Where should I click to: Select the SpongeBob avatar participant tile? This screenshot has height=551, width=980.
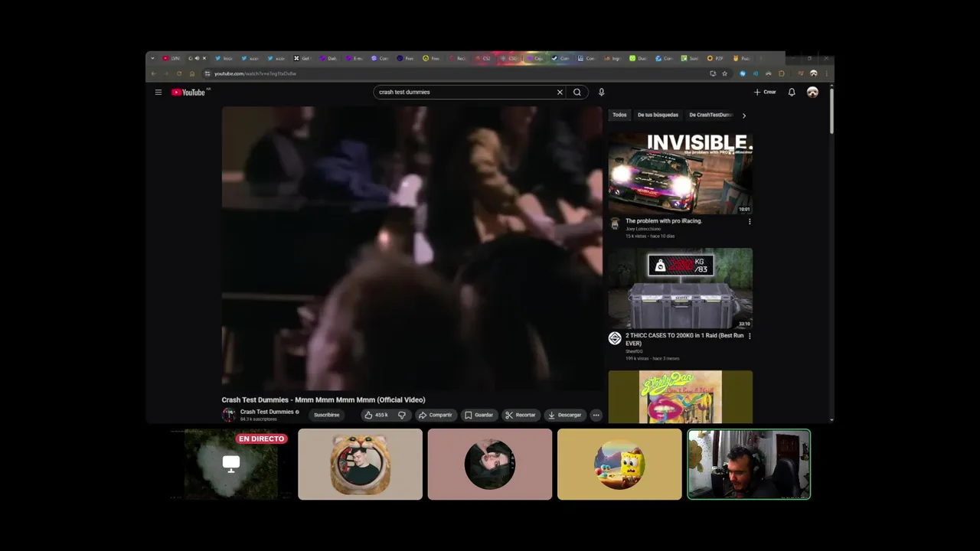pos(619,464)
